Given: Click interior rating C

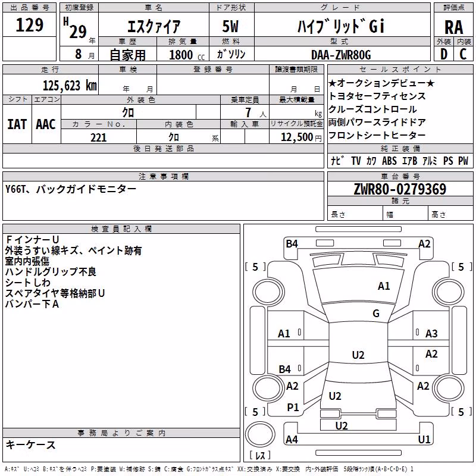Looking at the screenshot, I should click(463, 54).
